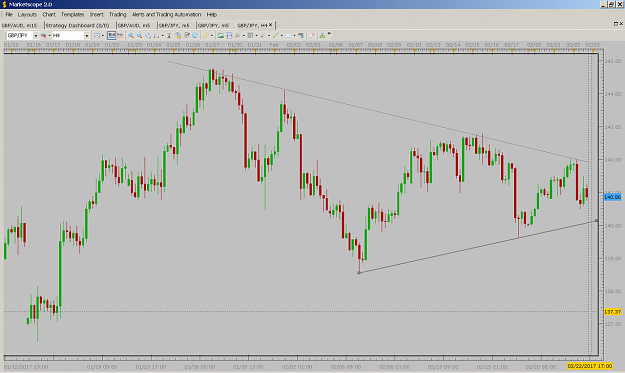Screen dimensions: 625x373
Task: Toggle the Bid price display
Action: point(112,35)
